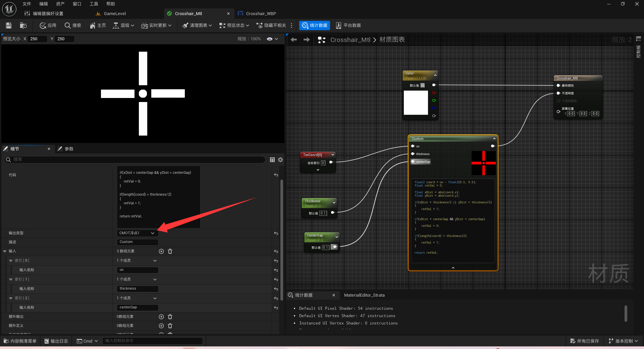
Task: Reset the 输出类型 property to default
Action: pyautogui.click(x=276, y=233)
